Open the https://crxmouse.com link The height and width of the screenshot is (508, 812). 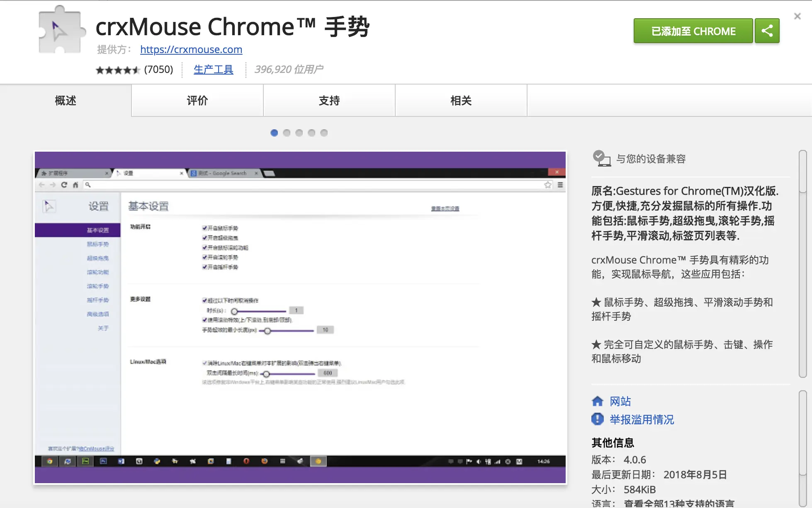(191, 49)
